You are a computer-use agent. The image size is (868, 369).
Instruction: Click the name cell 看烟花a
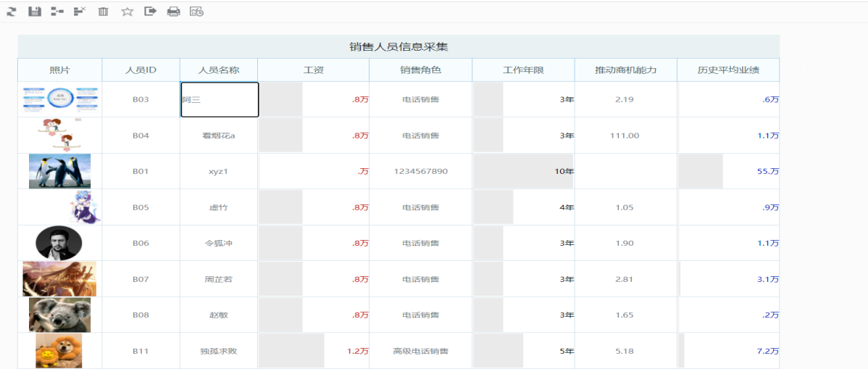[219, 136]
